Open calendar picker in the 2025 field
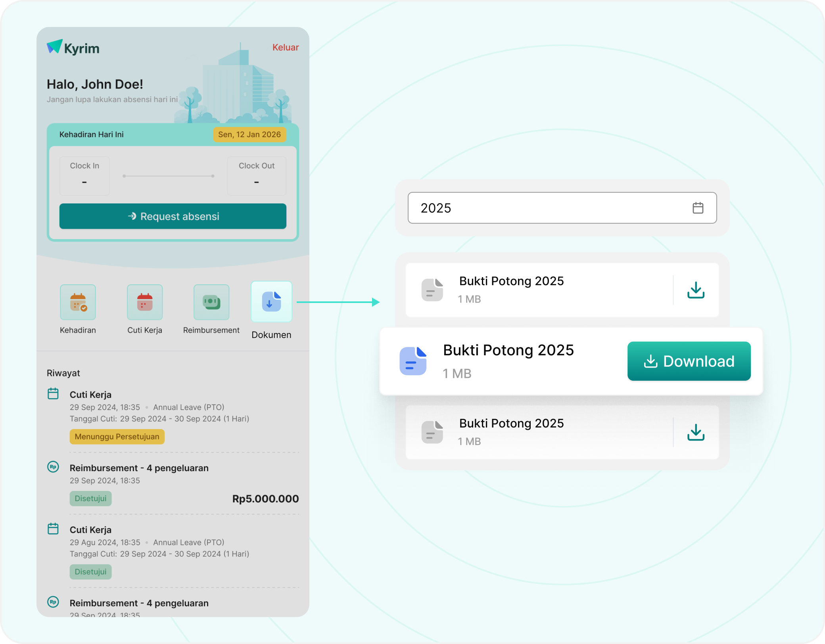825x644 pixels. coord(698,208)
